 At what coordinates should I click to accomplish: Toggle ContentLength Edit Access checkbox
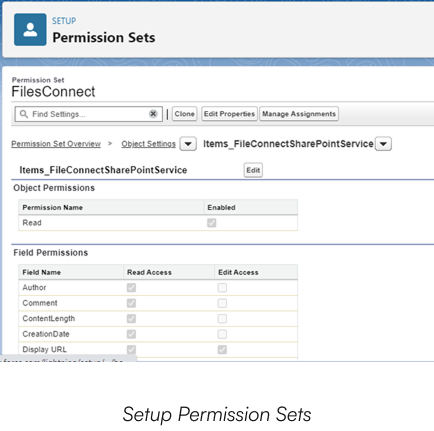(x=222, y=319)
